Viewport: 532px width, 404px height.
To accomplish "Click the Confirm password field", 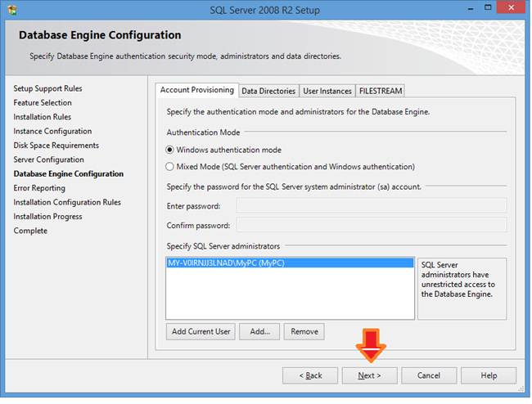I will coord(372,225).
